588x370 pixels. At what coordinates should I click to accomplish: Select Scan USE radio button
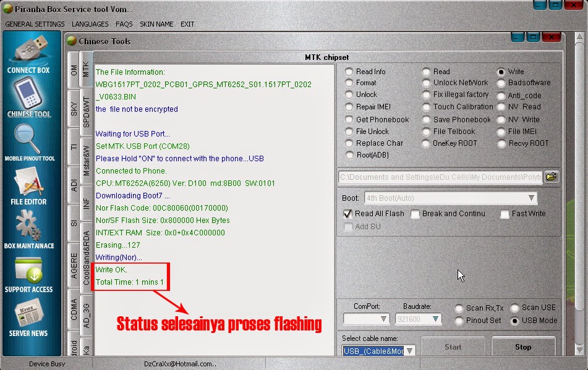[515, 308]
